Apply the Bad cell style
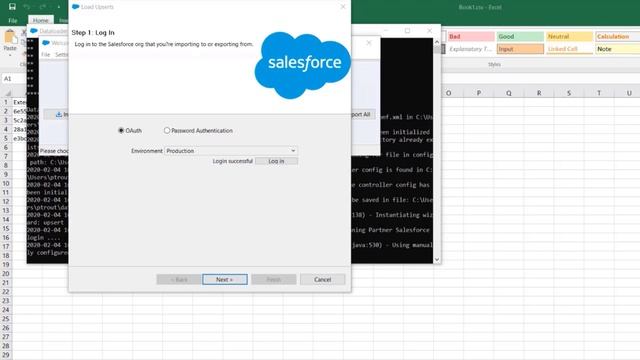Viewport: 640px width, 360px height. (471, 37)
